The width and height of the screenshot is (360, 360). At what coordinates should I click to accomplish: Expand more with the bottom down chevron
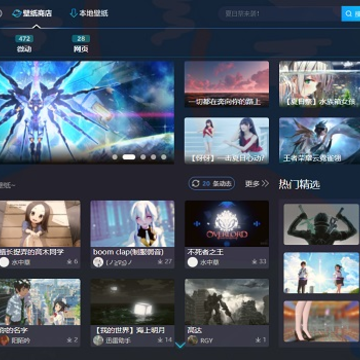(x=180, y=345)
